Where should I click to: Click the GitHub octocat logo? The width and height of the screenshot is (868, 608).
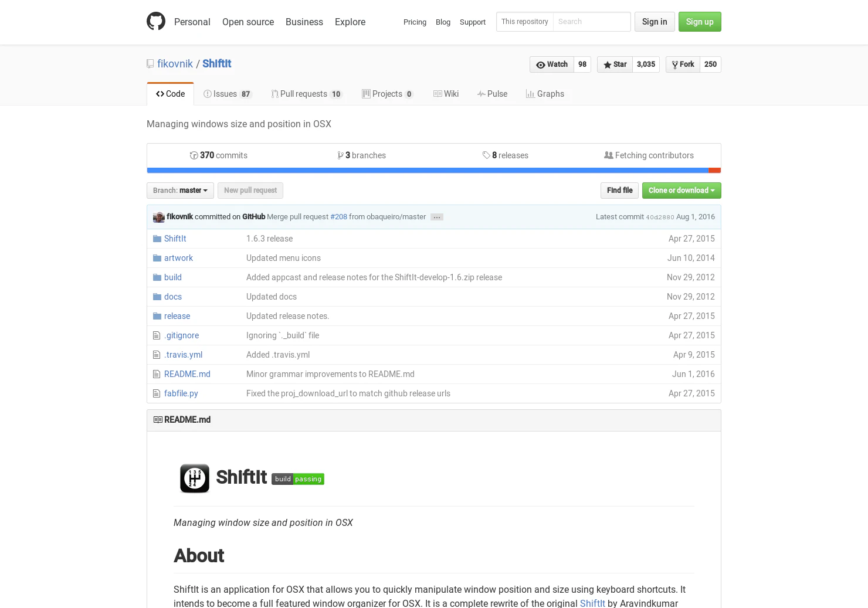pos(156,21)
